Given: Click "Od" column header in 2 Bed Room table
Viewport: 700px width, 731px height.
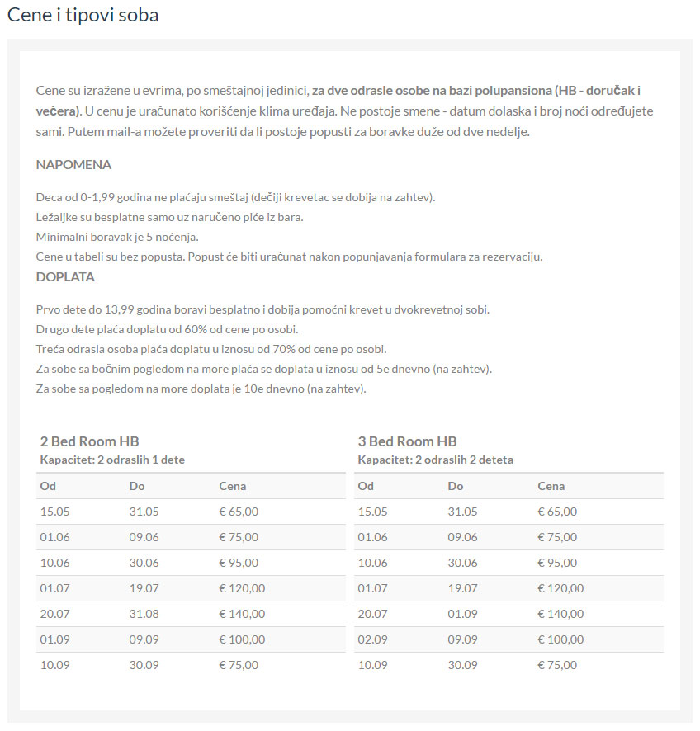Looking at the screenshot, I should click(x=47, y=486).
